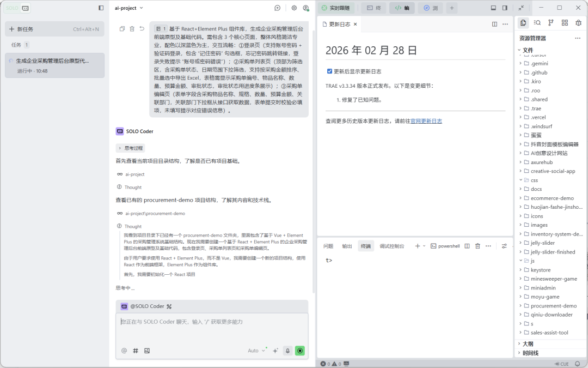
Task: Expand the 思考过程 section
Action: tap(131, 148)
